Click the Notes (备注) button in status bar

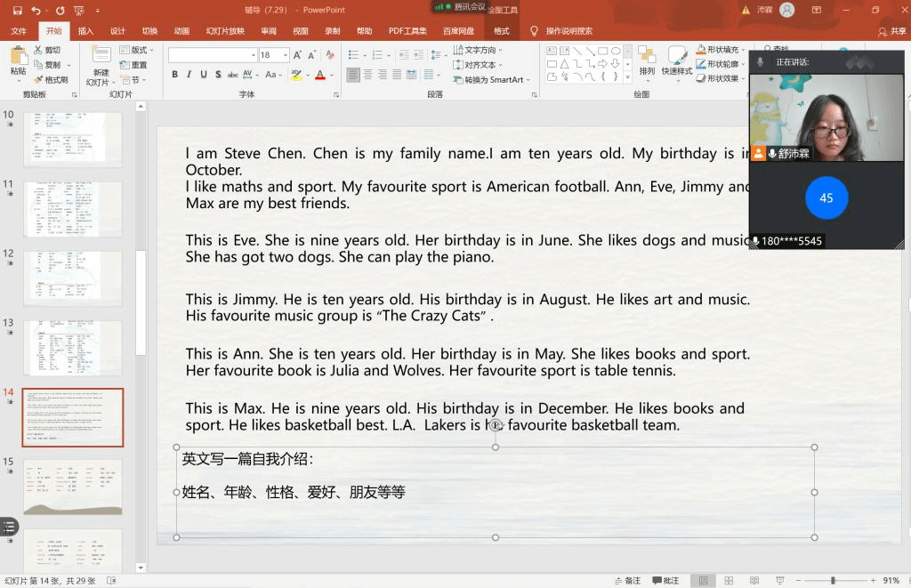[x=627, y=581]
